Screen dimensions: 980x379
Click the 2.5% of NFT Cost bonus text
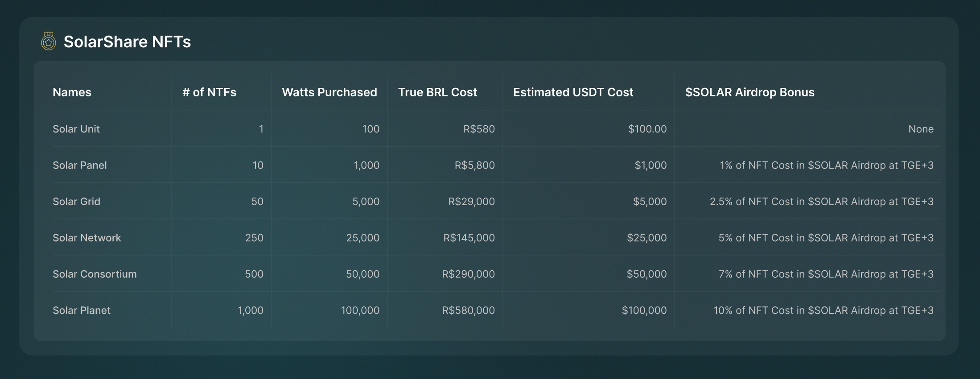(821, 202)
